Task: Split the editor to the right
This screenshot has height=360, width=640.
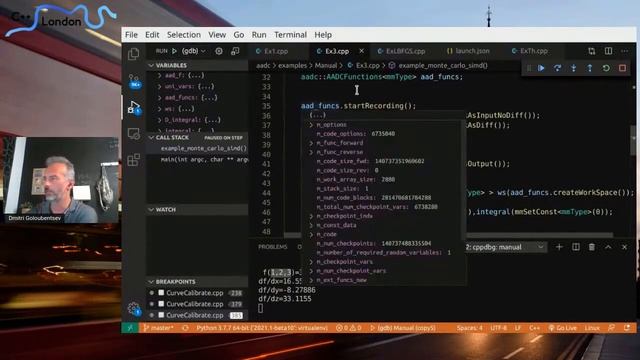Action: [609, 51]
